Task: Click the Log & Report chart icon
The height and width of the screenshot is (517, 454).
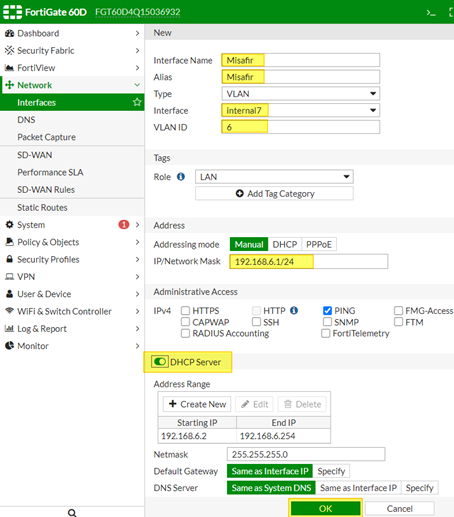Action: [x=9, y=329]
